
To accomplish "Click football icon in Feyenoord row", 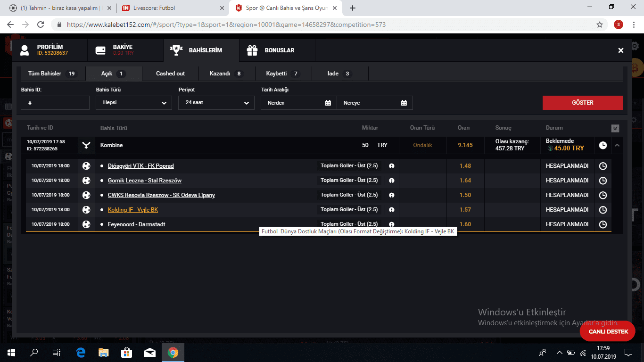I will [86, 224].
